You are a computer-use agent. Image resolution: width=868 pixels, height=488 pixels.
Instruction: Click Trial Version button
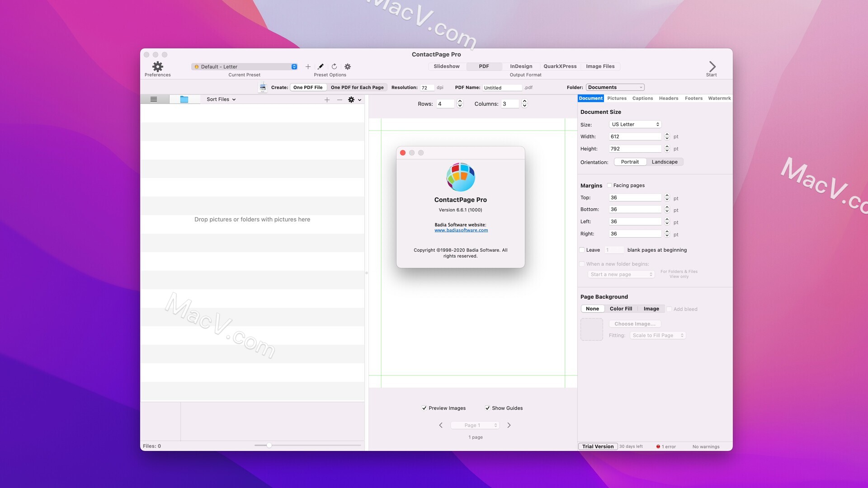(598, 446)
